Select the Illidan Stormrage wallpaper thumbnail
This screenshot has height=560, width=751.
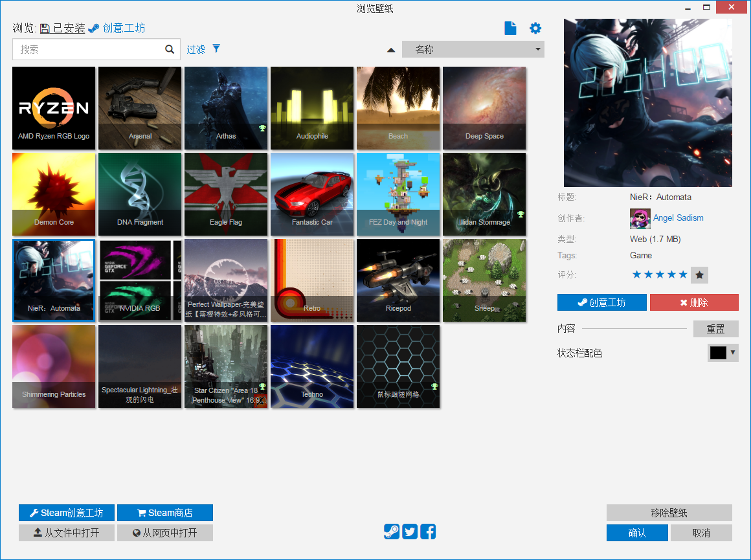tap(485, 194)
